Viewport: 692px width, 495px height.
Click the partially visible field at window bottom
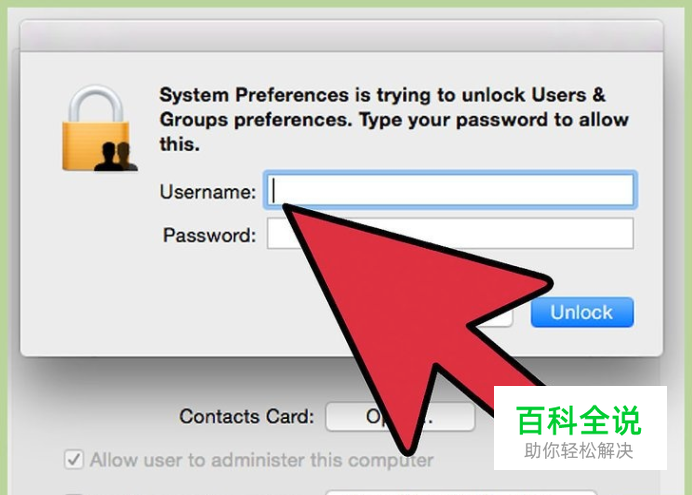tap(461, 491)
